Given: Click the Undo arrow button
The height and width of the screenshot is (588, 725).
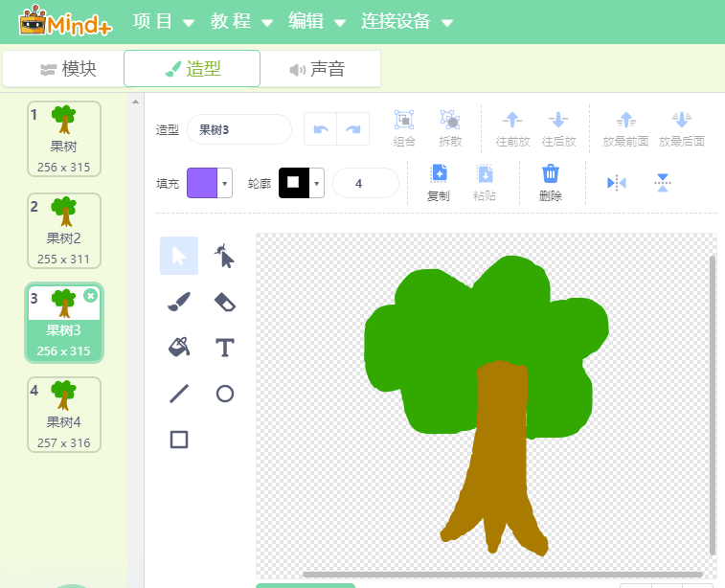Looking at the screenshot, I should 321,129.
